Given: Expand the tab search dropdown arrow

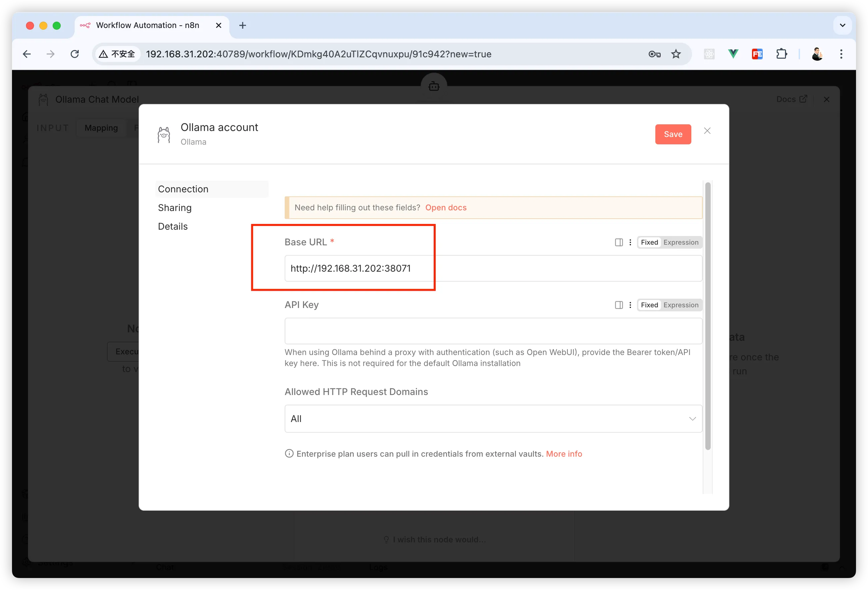Looking at the screenshot, I should click(842, 25).
